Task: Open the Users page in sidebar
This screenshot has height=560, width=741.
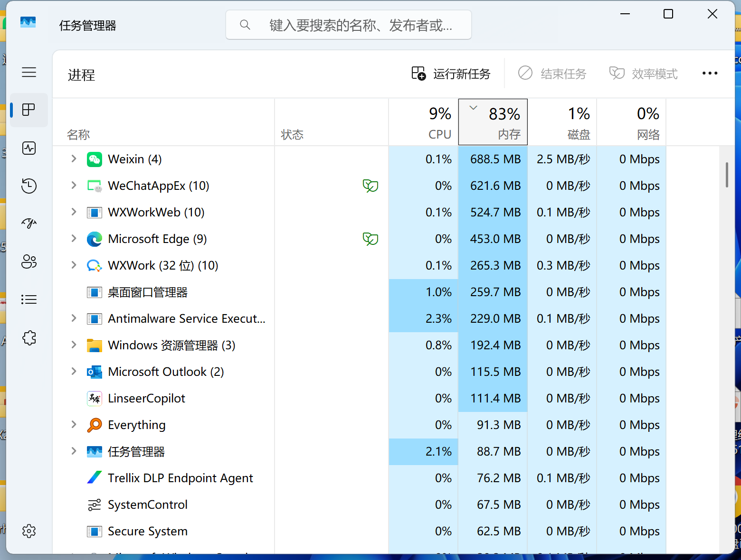Action: point(29,261)
